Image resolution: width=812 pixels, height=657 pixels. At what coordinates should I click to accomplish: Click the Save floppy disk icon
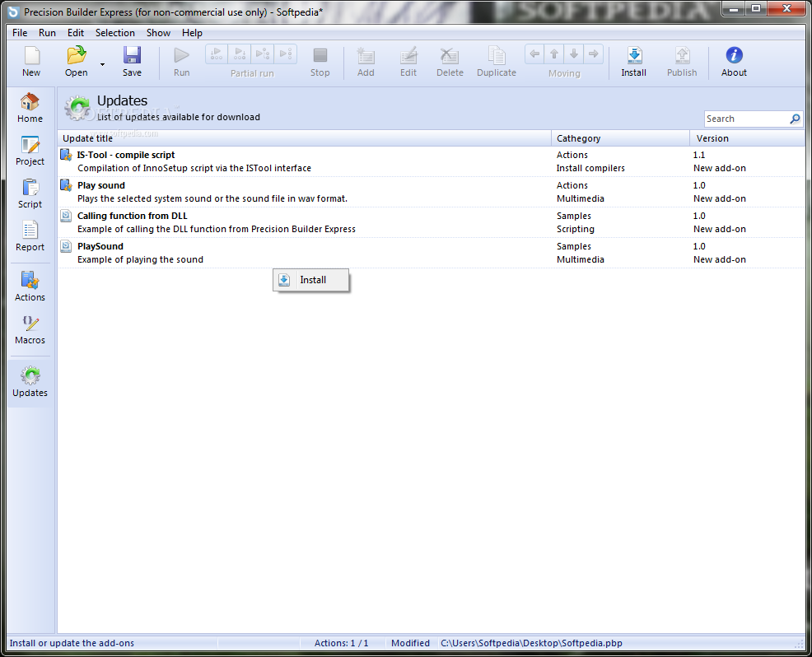pyautogui.click(x=132, y=55)
